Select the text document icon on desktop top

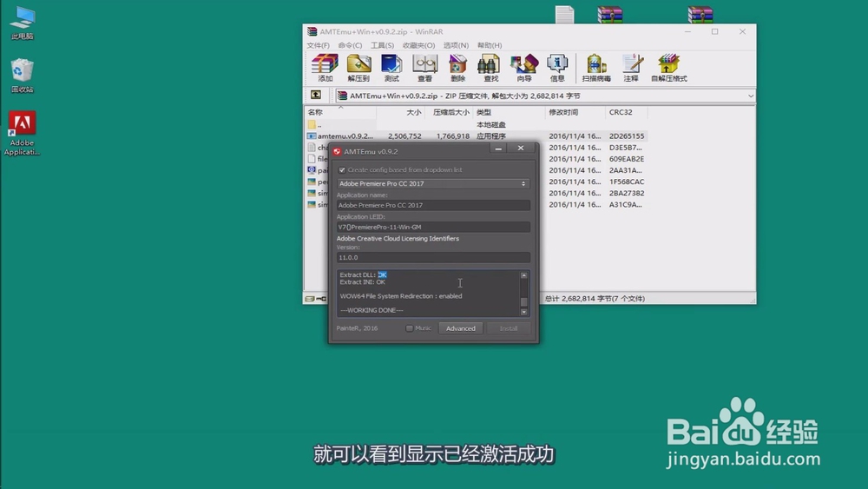tap(565, 15)
